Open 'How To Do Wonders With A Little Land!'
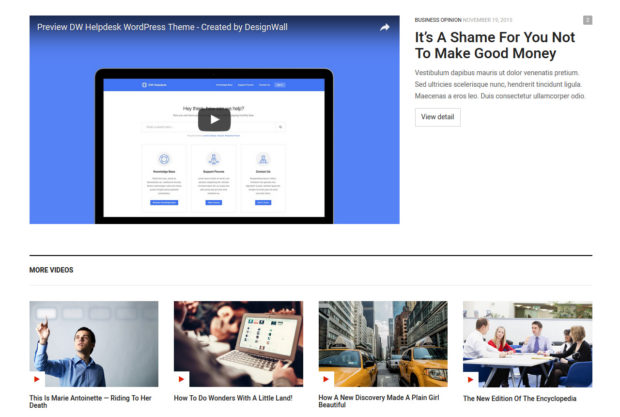 [x=234, y=398]
